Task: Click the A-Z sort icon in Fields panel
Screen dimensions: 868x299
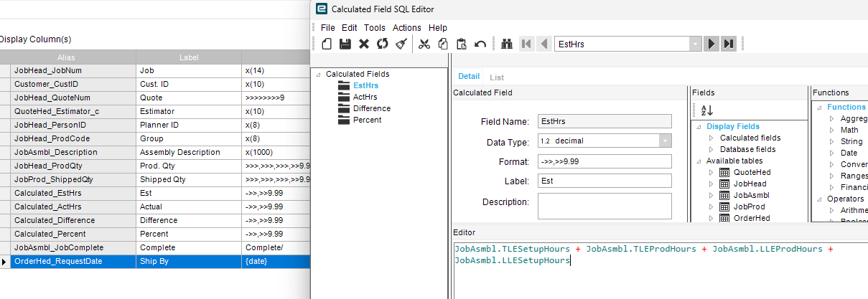Action: 707,110
